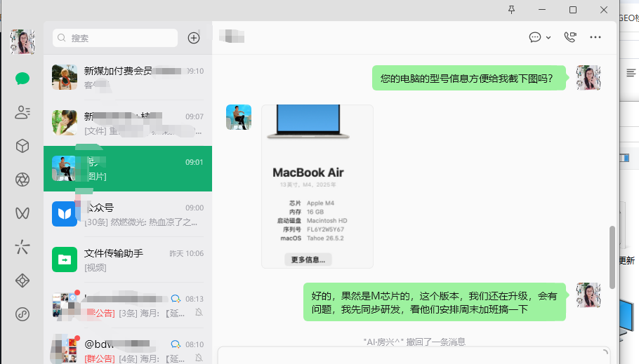Viewport: 639px width, 364px height.
Task: Click the plus button to start group chat
Action: pos(194,38)
